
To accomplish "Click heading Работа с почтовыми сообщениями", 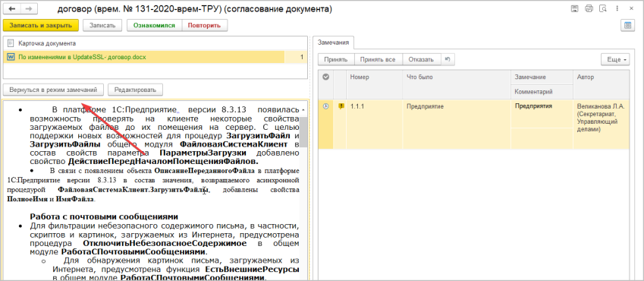I will [104, 216].
